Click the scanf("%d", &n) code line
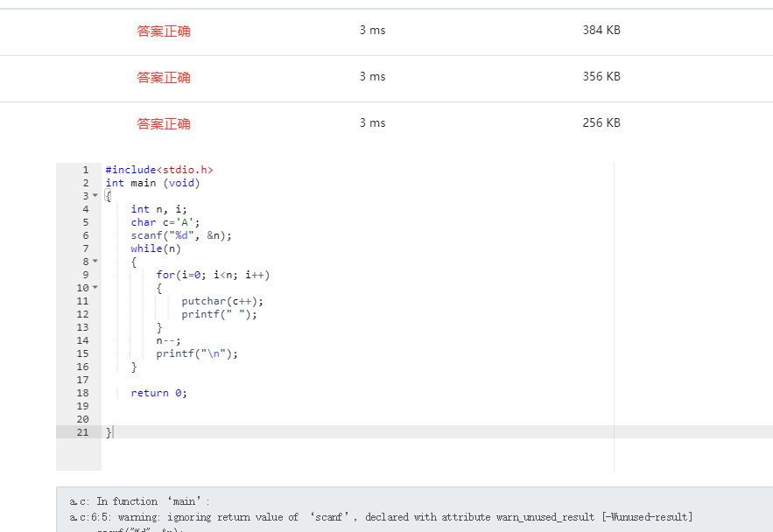The height and width of the screenshot is (532, 773). pyautogui.click(x=181, y=235)
